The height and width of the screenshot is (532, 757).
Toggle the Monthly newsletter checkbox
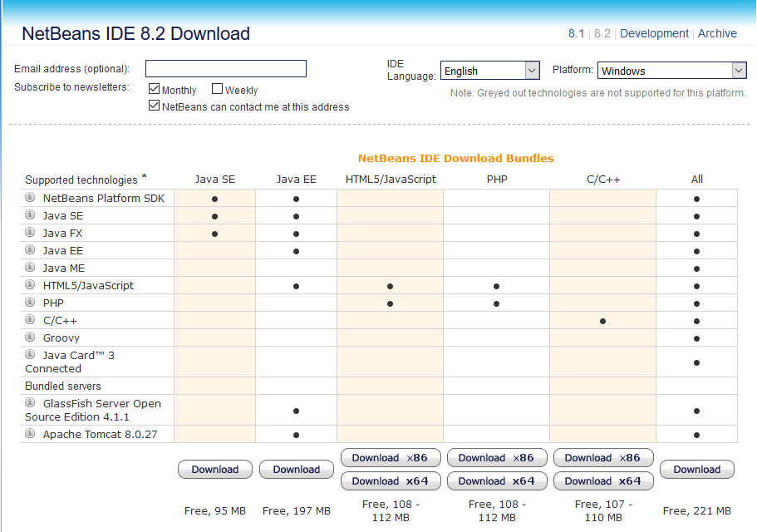coord(154,89)
